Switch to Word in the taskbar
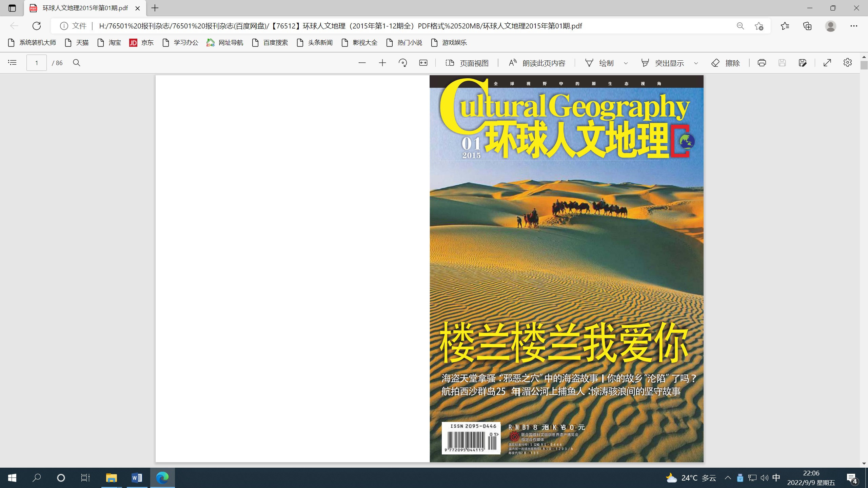Screen dimensions: 868x488 (137, 478)
